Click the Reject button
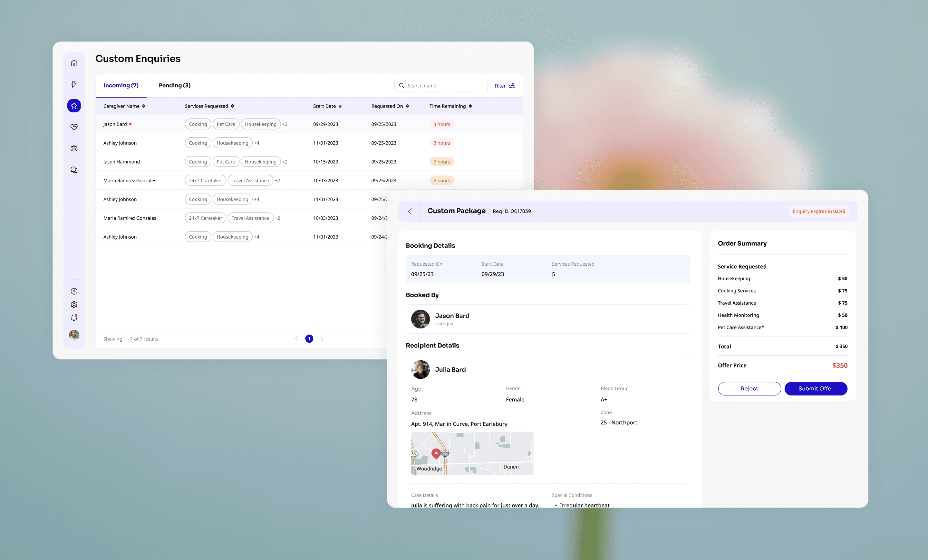Image resolution: width=928 pixels, height=560 pixels. 749,388
